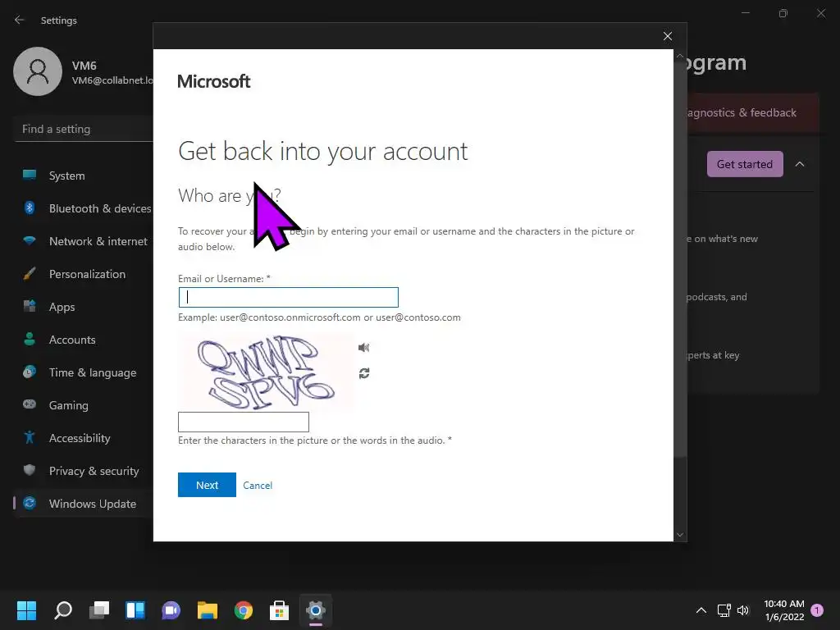Click the Privacy shield icon

pos(30,470)
